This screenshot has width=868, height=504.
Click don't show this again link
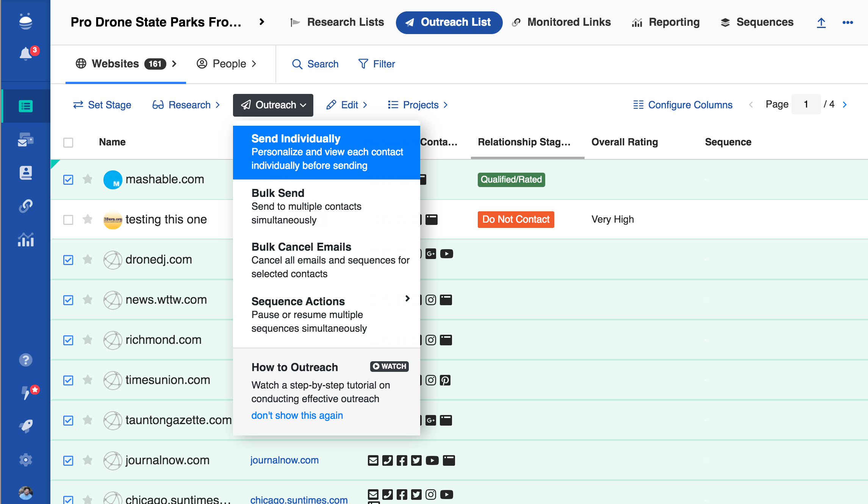tap(297, 415)
